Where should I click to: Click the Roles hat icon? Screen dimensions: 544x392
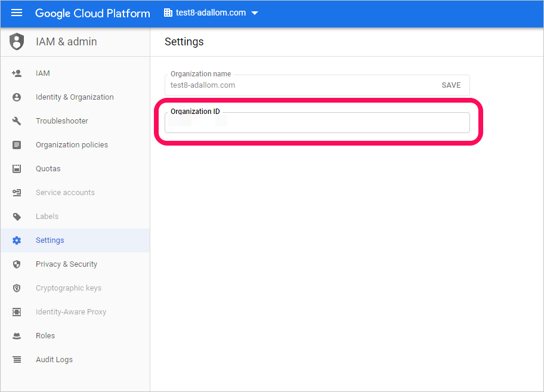17,336
